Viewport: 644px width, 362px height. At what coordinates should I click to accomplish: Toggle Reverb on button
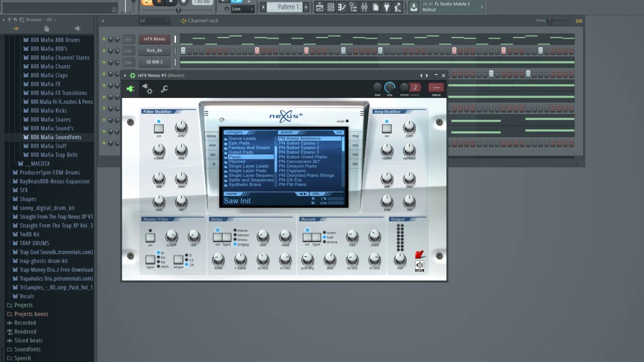[x=306, y=237]
